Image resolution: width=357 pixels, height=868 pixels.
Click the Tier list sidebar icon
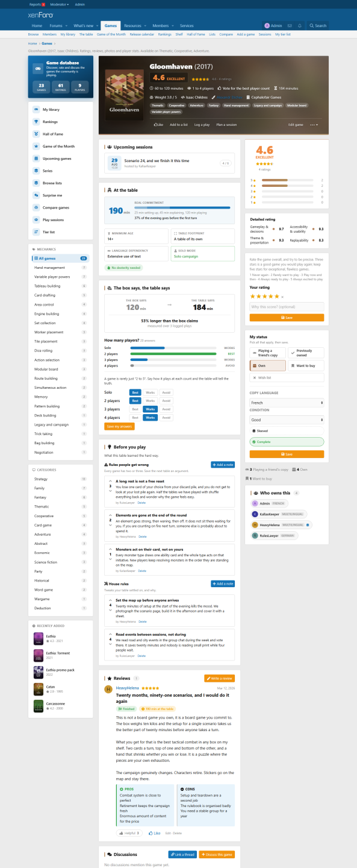(x=37, y=231)
